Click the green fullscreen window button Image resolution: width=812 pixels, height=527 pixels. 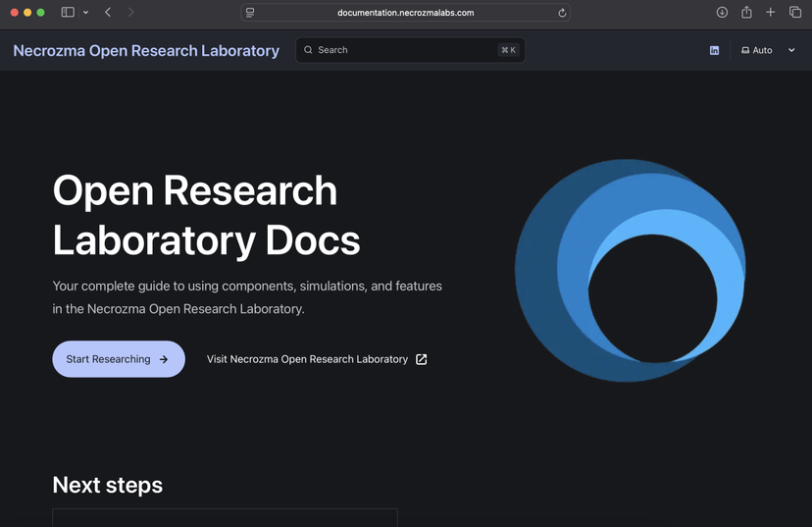pos(40,13)
